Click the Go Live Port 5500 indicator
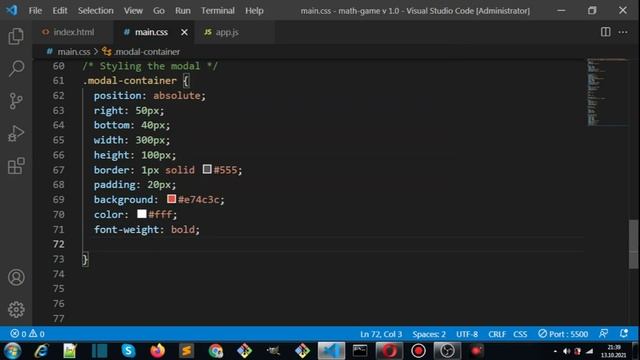 [x=563, y=334]
